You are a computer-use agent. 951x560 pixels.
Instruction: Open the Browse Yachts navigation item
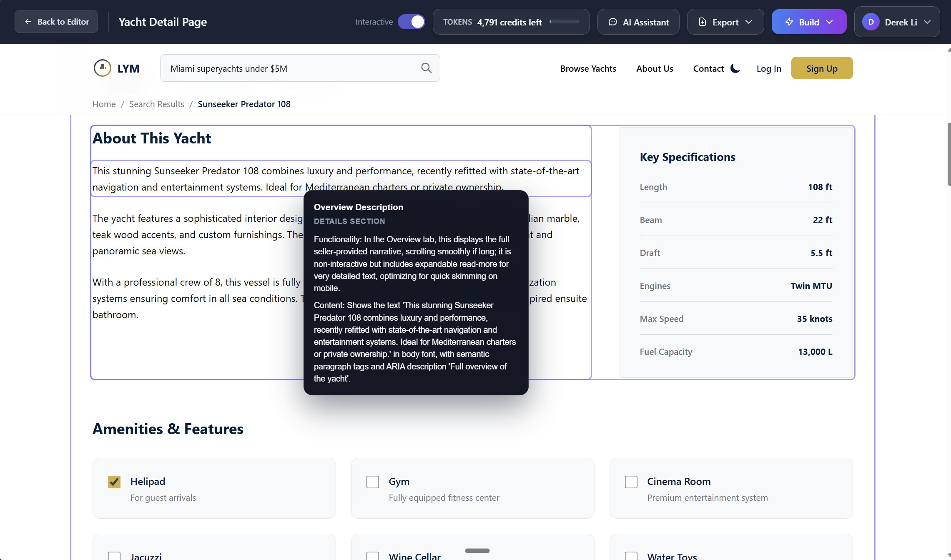click(x=588, y=68)
